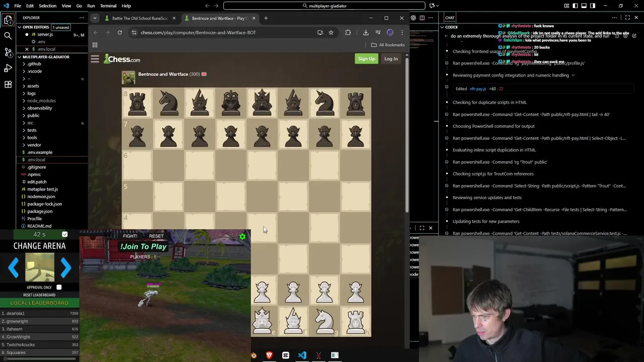This screenshot has height=362, width=644.
Task: Open the Explorer view in the activity bar
Action: coord(8,21)
